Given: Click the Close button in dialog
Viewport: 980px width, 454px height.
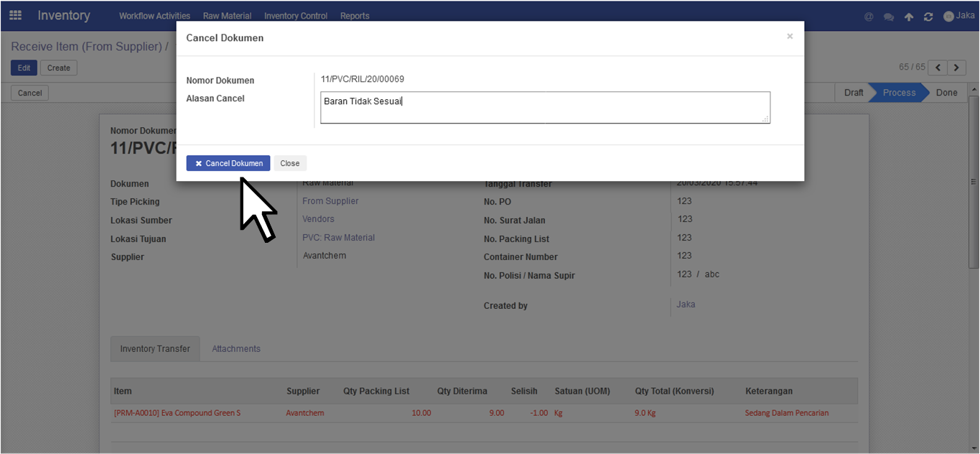Looking at the screenshot, I should tap(290, 163).
